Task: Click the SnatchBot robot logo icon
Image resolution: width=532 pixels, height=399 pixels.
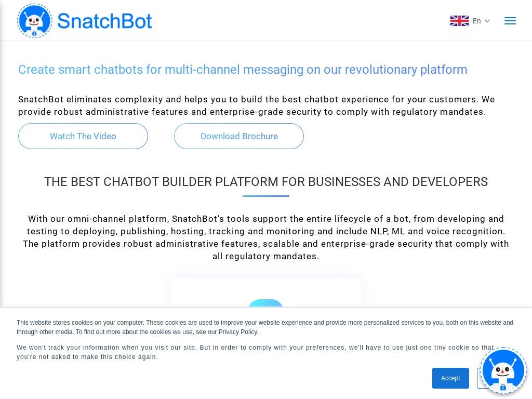Action: point(35,21)
